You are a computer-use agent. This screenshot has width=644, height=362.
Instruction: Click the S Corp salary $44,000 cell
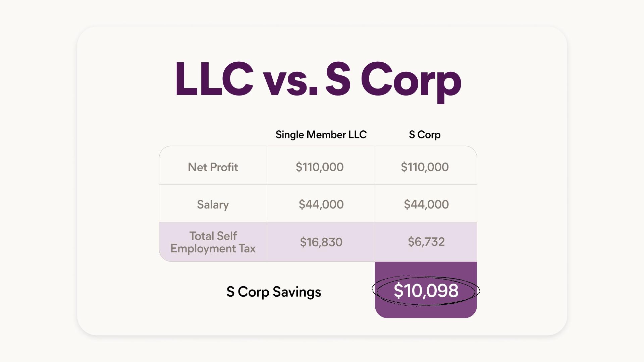click(426, 204)
